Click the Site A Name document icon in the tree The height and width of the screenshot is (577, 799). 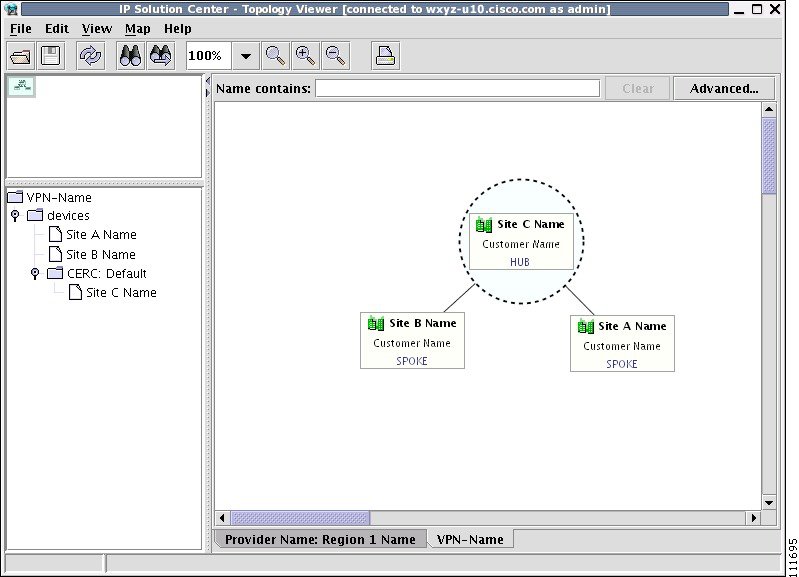click(55, 234)
